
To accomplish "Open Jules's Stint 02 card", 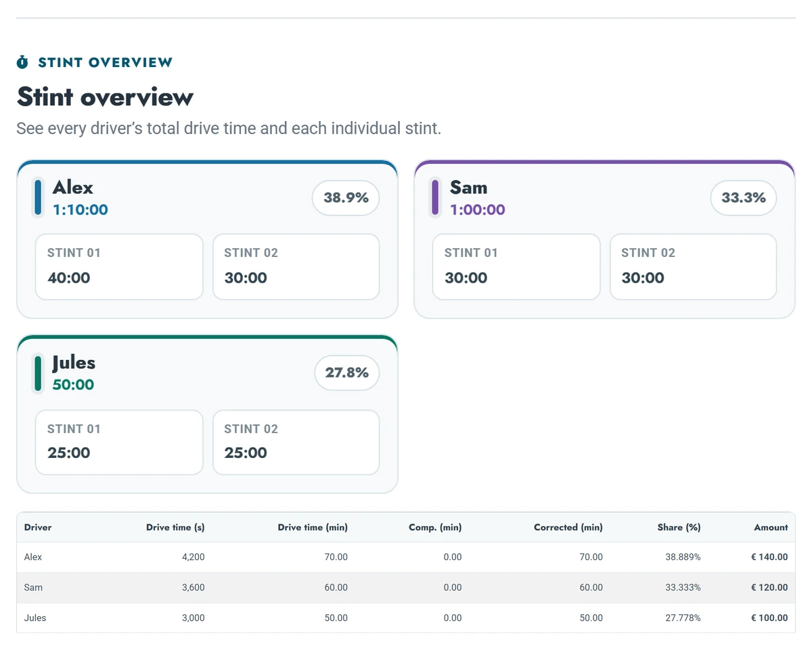I will click(x=296, y=442).
